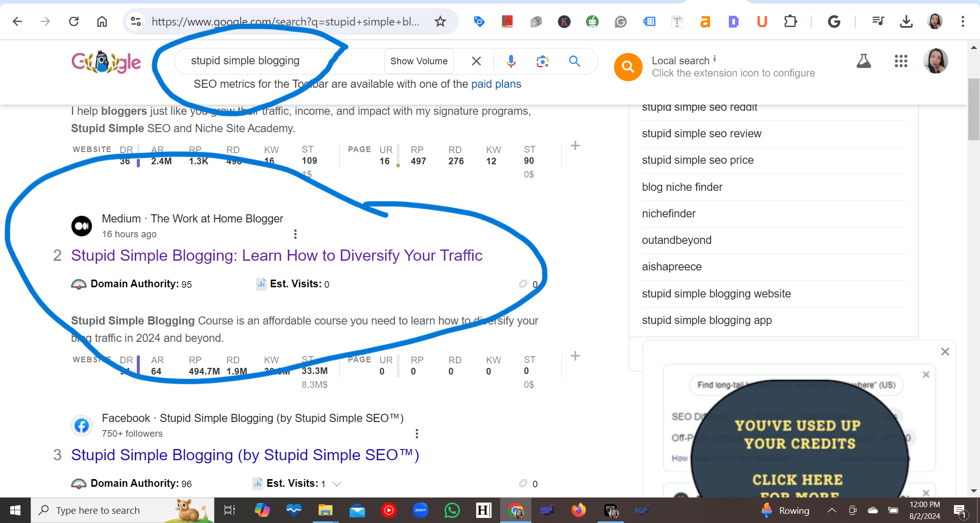Open more options for the Facebook result

(x=417, y=434)
